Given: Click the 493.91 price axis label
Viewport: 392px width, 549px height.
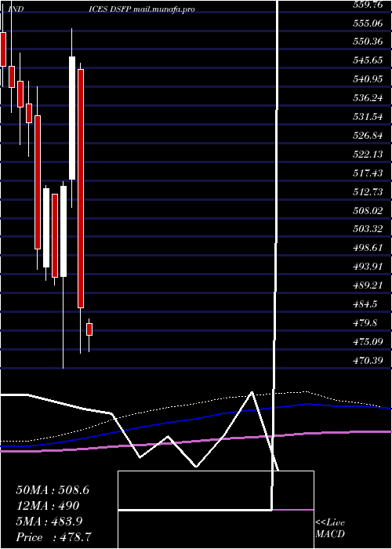Looking at the screenshot, I should tap(368, 267).
